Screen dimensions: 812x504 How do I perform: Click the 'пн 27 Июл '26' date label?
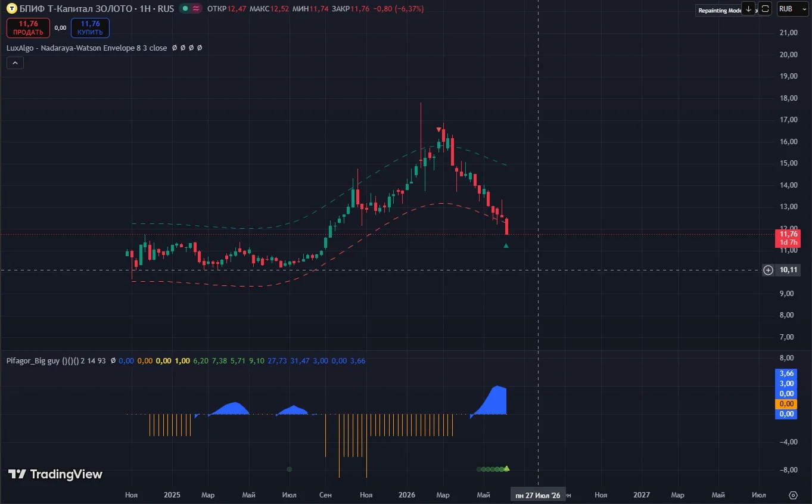click(x=538, y=495)
